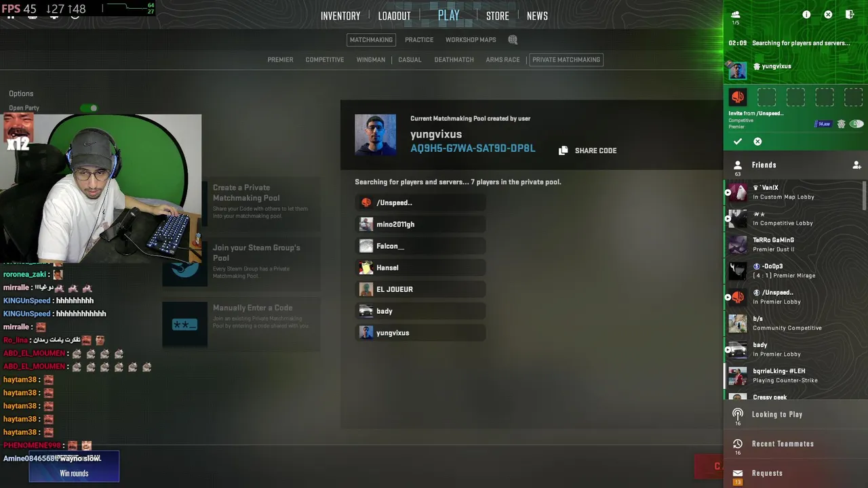
Task: Click the first empty party slot
Action: tap(766, 98)
